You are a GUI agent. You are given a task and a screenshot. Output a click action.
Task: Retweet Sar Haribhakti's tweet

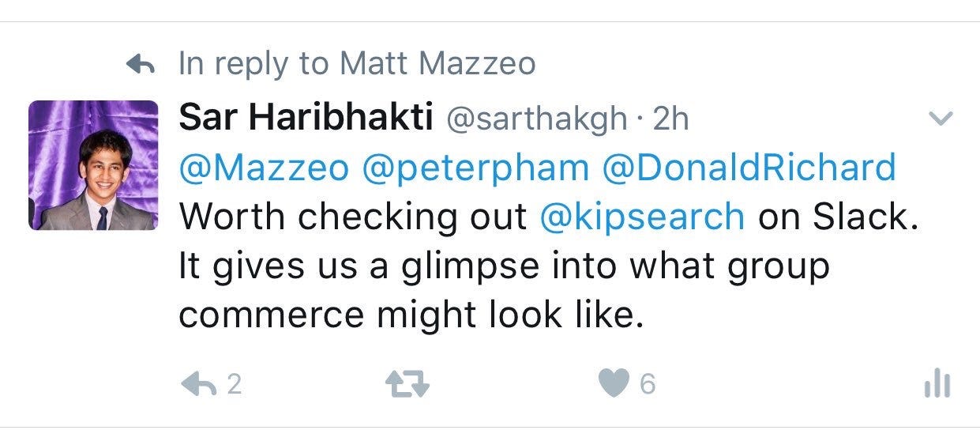(x=407, y=385)
